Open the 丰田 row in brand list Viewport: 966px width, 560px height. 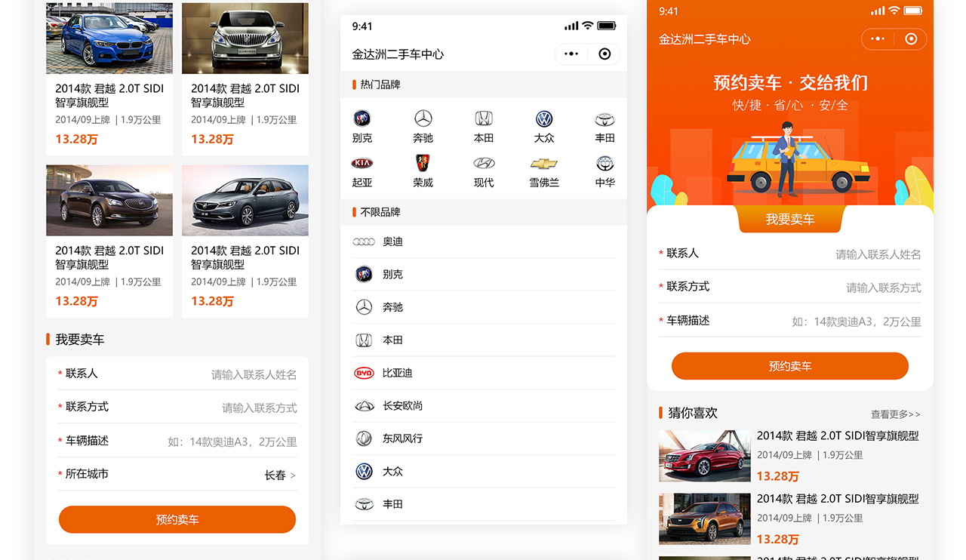click(484, 504)
